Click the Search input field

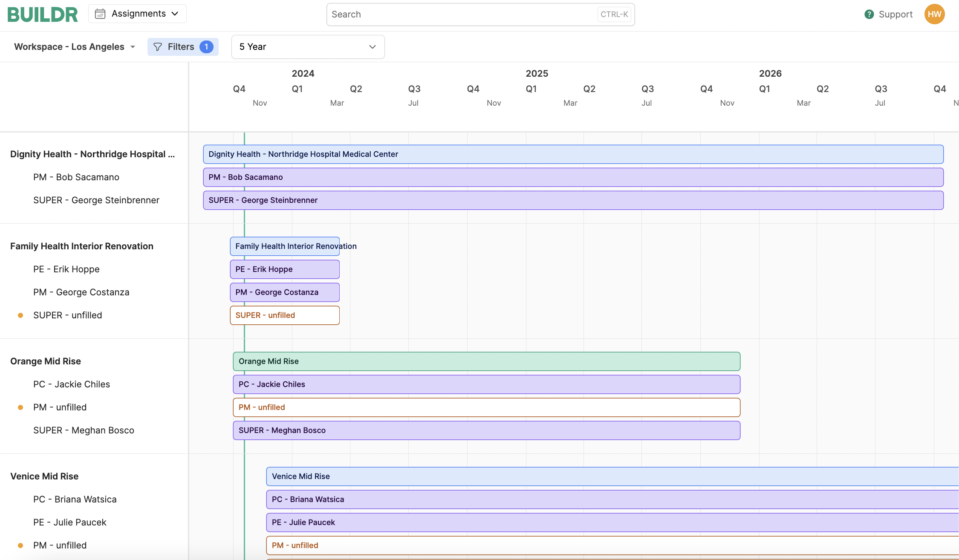click(480, 14)
